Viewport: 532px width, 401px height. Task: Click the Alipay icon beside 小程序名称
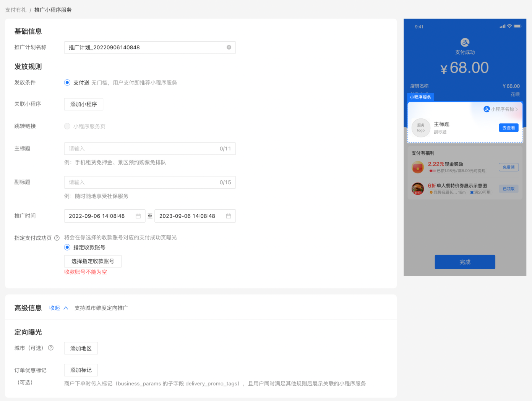(487, 109)
